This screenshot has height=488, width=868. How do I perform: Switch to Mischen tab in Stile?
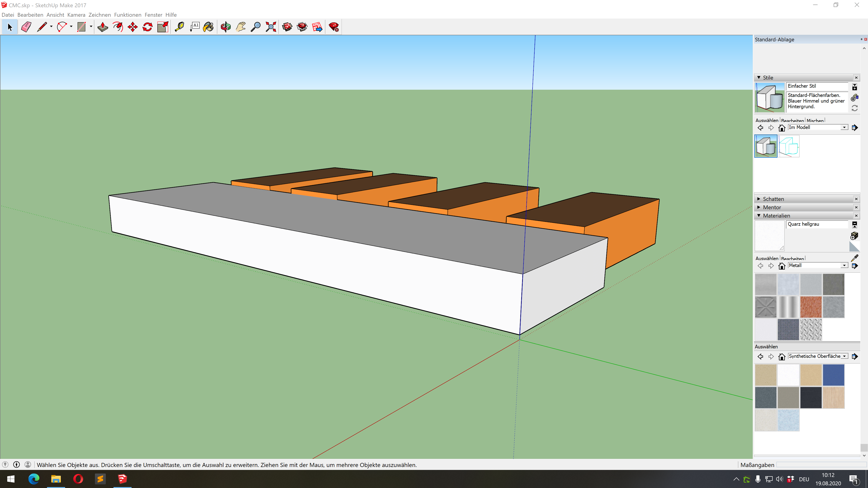pyautogui.click(x=815, y=121)
